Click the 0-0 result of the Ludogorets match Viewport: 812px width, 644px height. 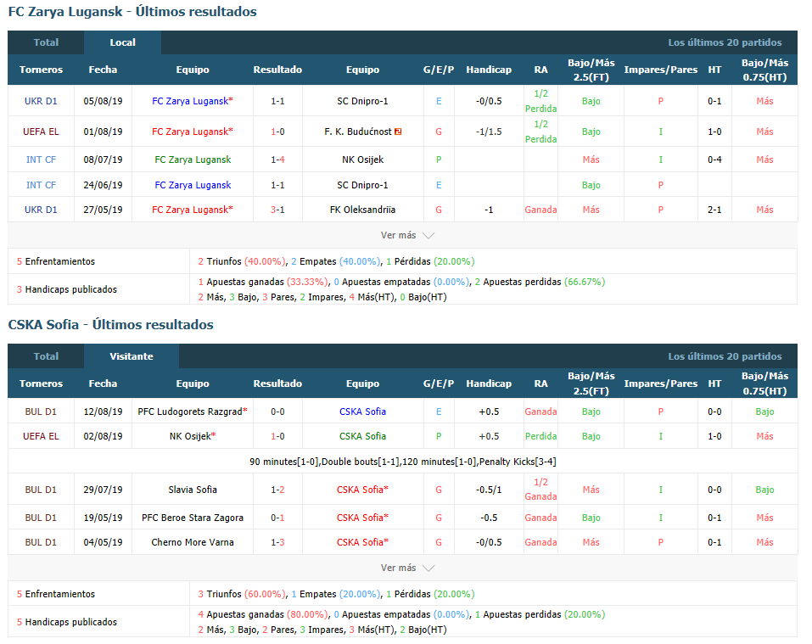point(277,412)
